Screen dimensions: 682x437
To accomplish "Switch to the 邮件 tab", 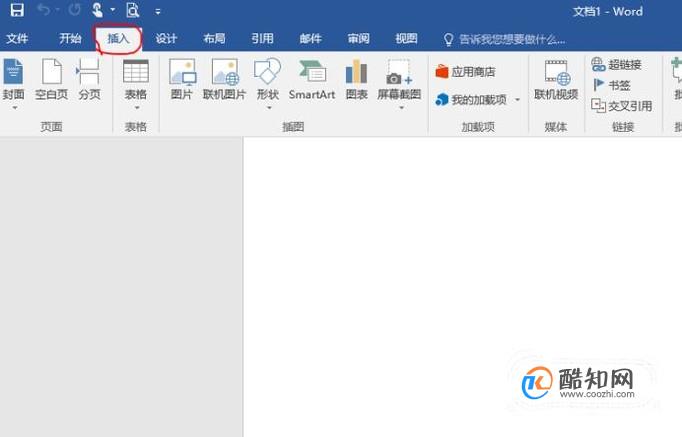I will point(310,39).
